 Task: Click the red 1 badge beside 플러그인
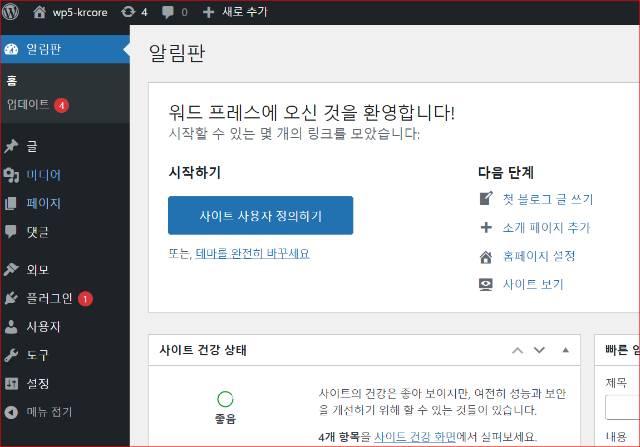(x=85, y=299)
